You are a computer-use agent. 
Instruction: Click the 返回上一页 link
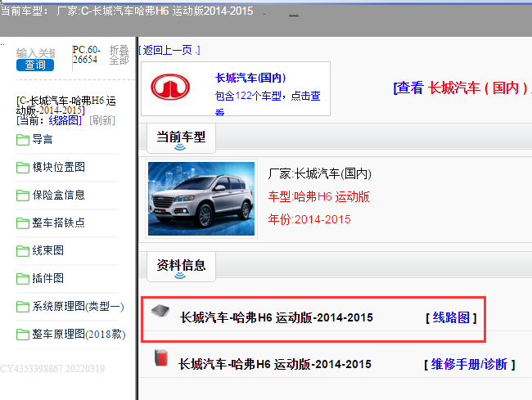click(x=169, y=50)
